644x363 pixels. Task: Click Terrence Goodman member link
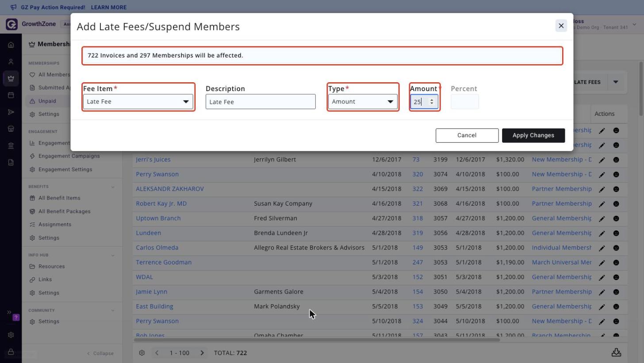tap(164, 262)
